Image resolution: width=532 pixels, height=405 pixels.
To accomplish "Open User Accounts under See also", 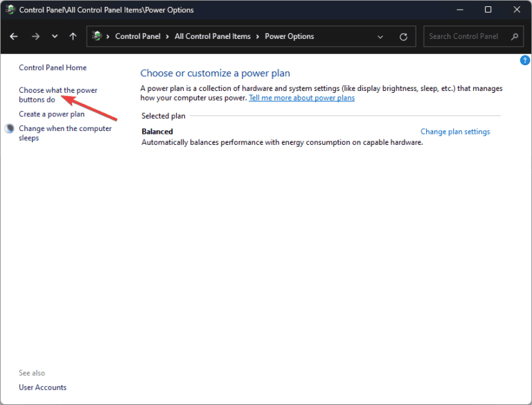I will (42, 388).
